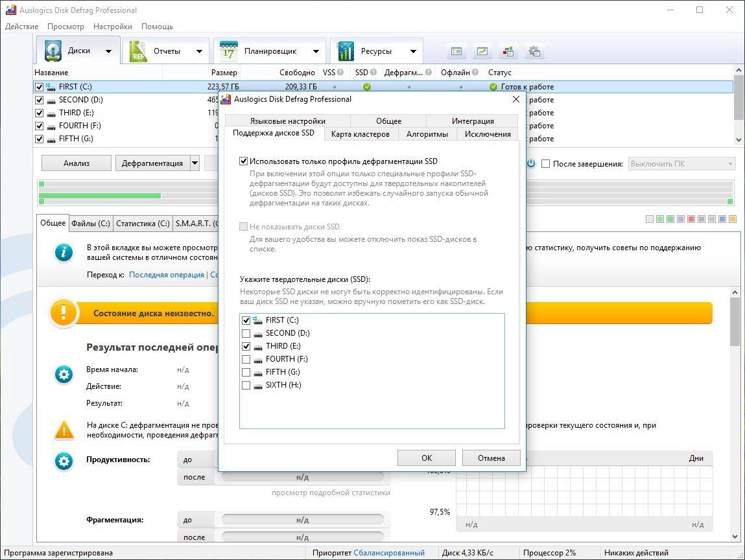The height and width of the screenshot is (560, 745).
Task: Click the red-green blocks toolbar icon
Action: point(508,51)
